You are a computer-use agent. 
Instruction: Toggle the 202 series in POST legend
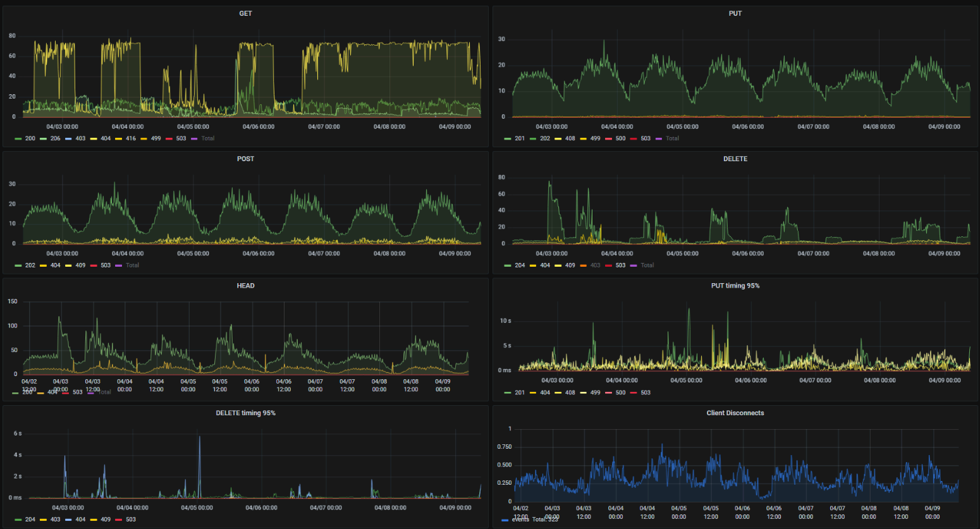click(x=30, y=265)
